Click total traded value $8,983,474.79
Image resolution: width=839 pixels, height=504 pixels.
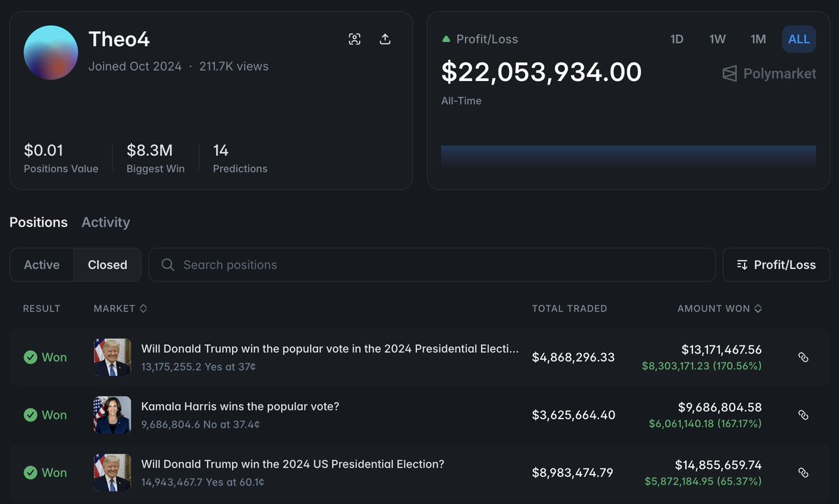573,473
